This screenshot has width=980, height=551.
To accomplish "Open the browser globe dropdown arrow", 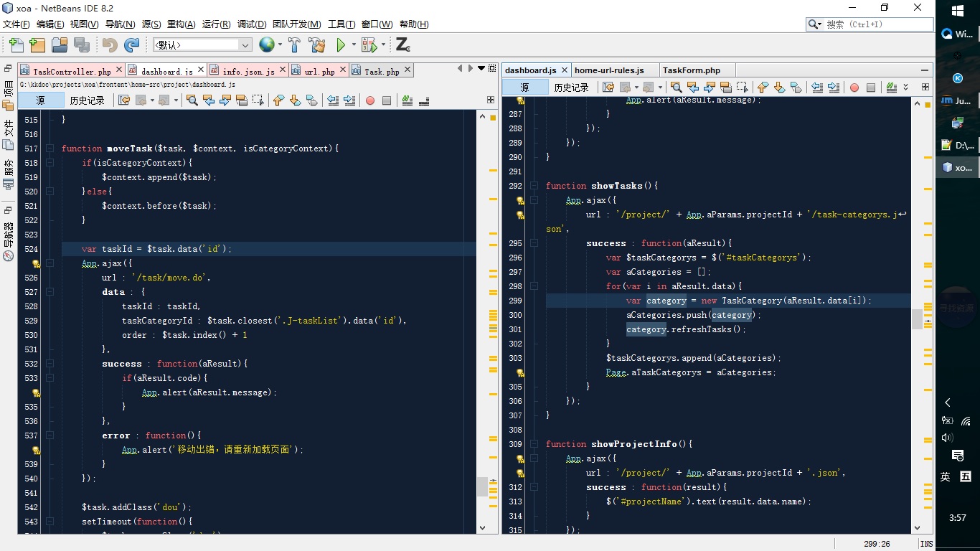I will coord(280,45).
